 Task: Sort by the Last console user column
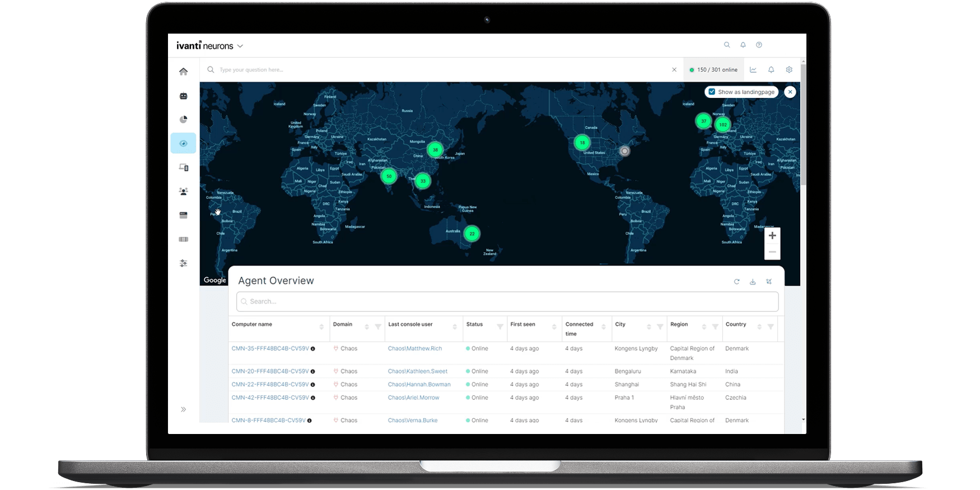[x=455, y=327]
